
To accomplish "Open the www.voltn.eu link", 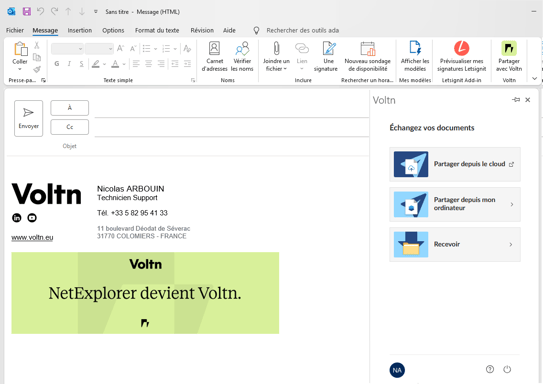I will coord(32,238).
